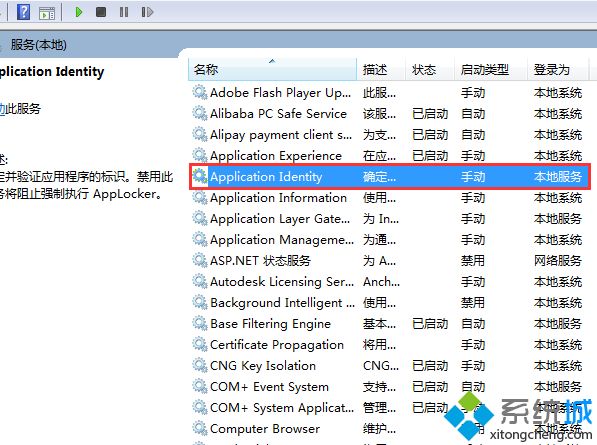The image size is (597, 445).
Task: Click CNG... description of CNG Key Isolation
Action: (x=381, y=365)
